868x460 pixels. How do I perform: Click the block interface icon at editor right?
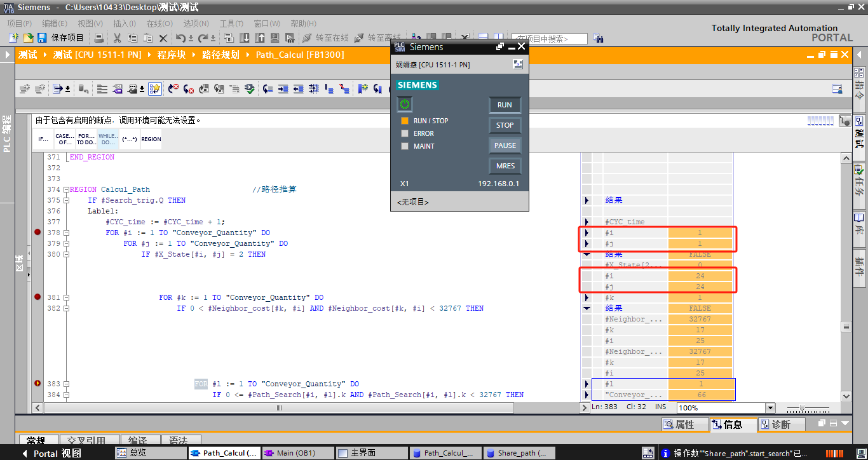837,89
